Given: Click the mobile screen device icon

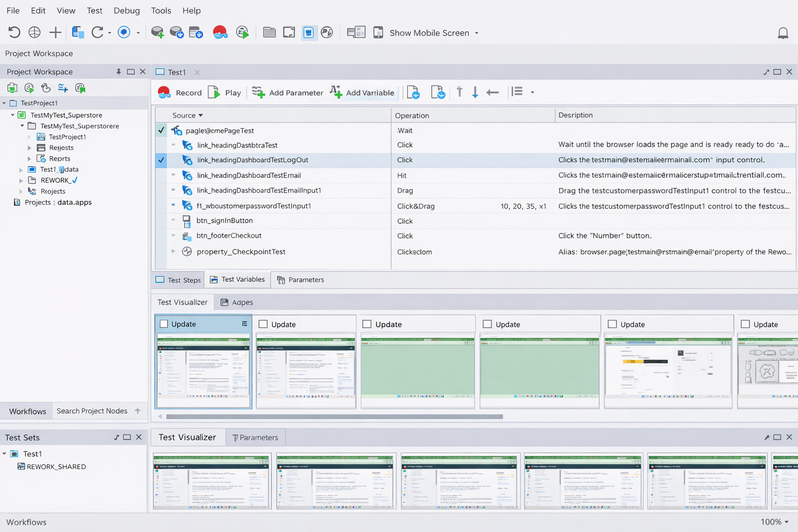Looking at the screenshot, I should coord(378,33).
